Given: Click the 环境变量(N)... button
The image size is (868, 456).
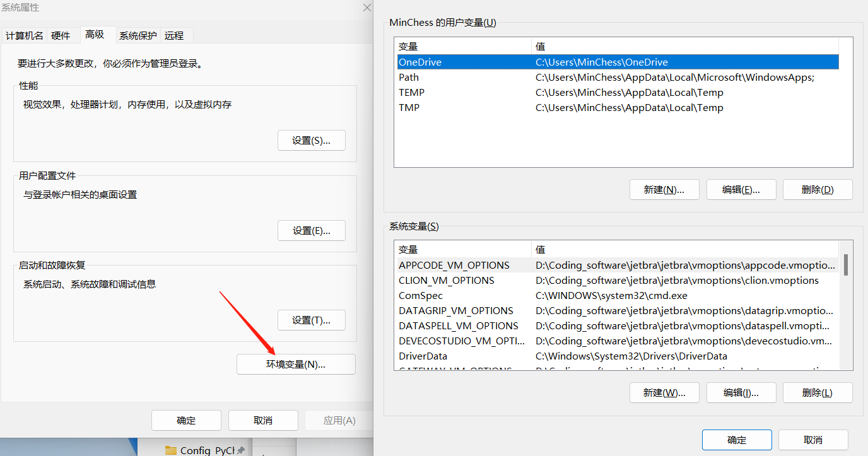Looking at the screenshot, I should [296, 364].
